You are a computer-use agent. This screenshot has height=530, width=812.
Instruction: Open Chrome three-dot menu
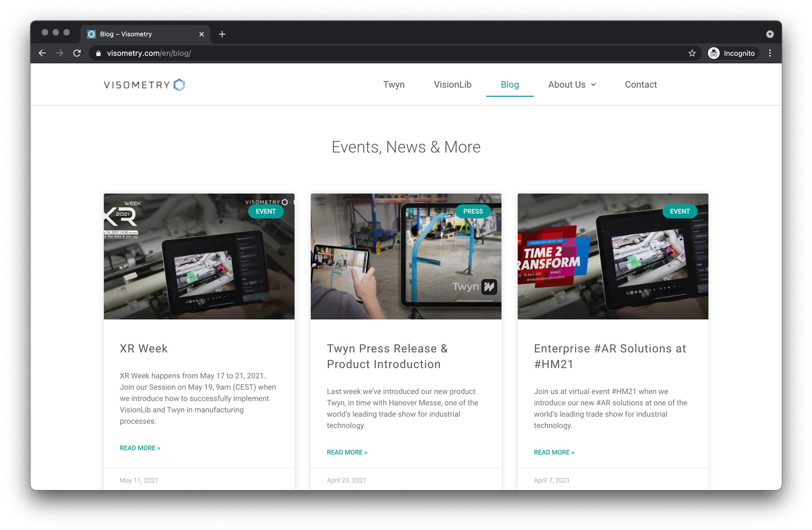tap(770, 53)
